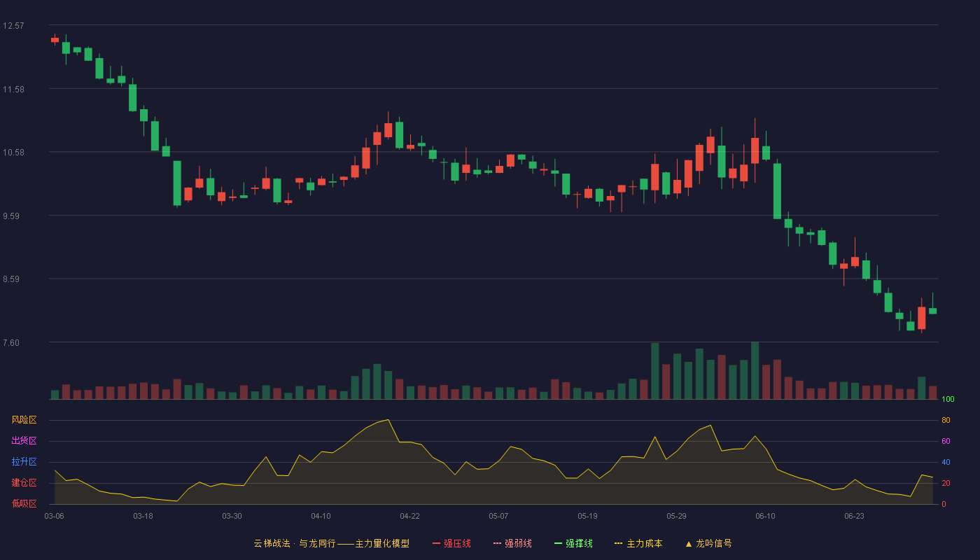The width and height of the screenshot is (980, 560).
Task: Toggle the 龙吟信号 triangle legend entry
Action: (708, 543)
